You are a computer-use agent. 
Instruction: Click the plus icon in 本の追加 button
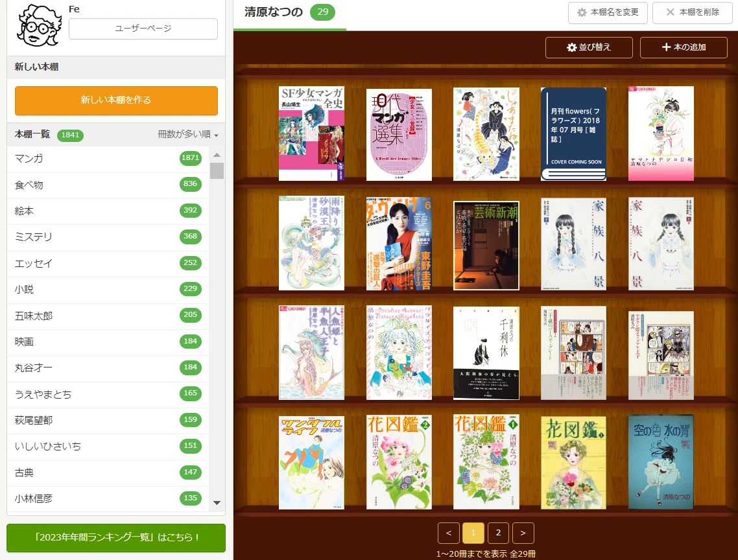pos(666,47)
